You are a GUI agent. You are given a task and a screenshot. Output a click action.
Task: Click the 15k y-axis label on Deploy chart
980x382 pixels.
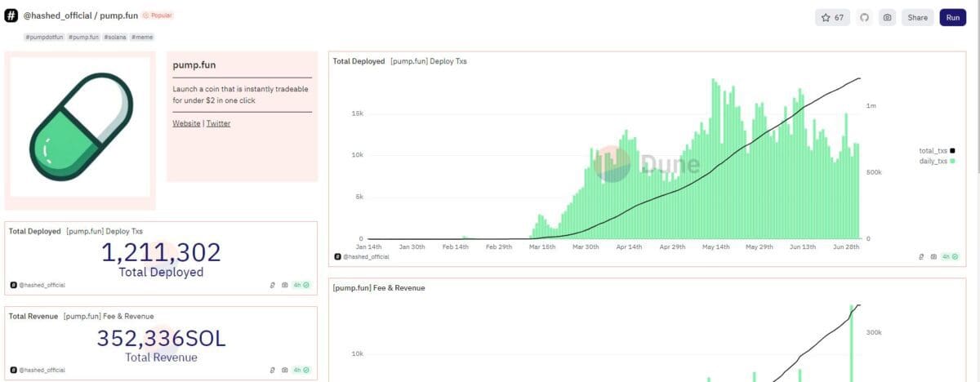[357, 113]
